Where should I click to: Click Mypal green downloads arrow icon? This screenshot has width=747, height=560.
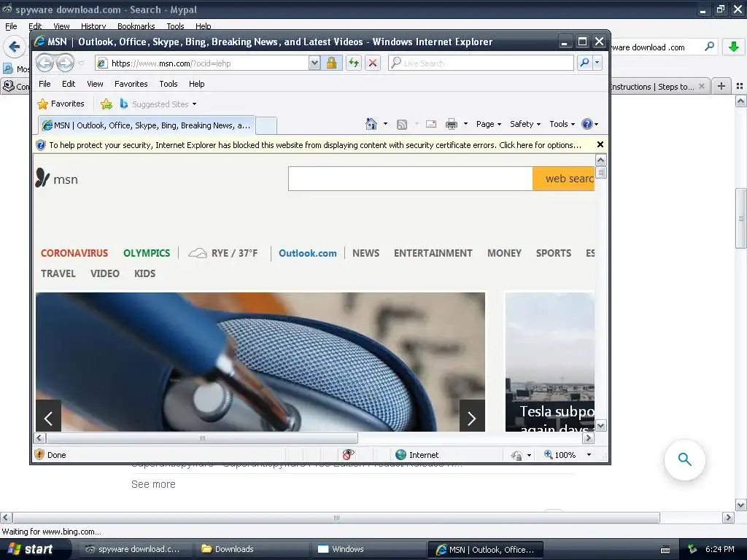[x=734, y=47]
